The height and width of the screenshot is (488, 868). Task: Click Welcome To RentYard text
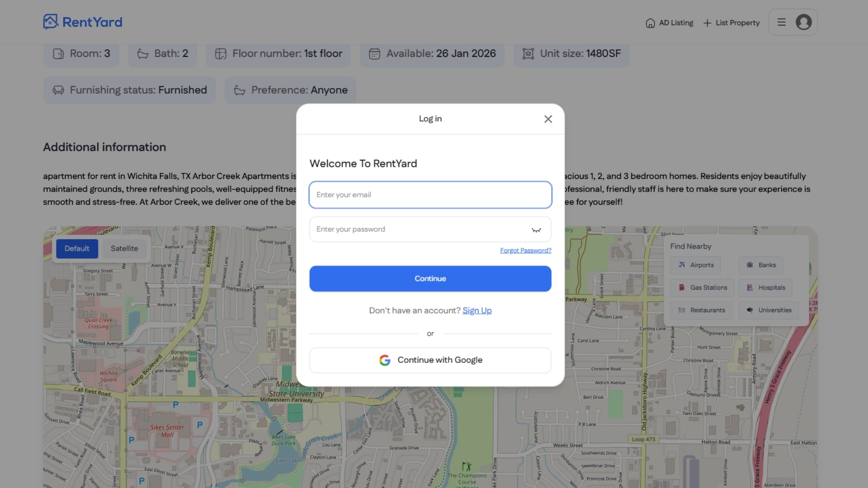tap(363, 164)
